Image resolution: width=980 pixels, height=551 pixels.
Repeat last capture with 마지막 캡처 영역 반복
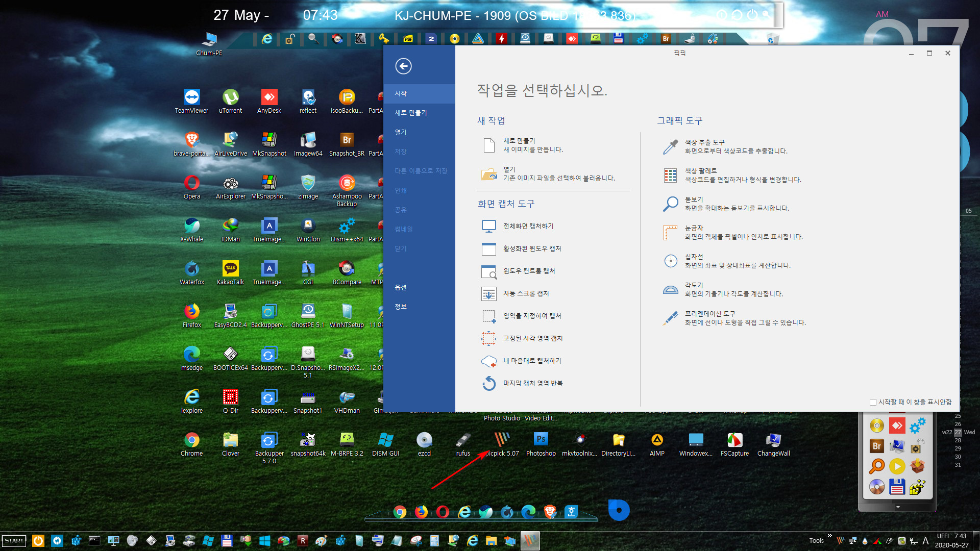(x=522, y=383)
